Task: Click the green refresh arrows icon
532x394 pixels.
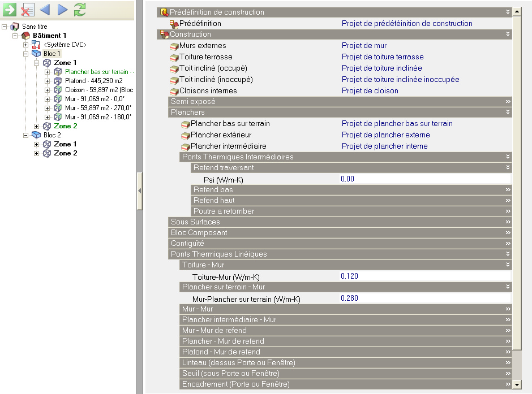Action: (80, 9)
